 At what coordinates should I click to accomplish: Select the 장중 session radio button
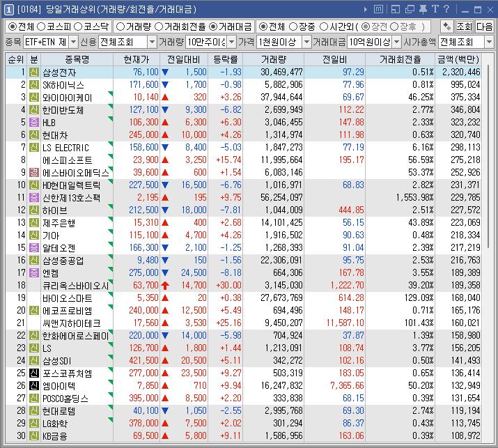point(293,26)
